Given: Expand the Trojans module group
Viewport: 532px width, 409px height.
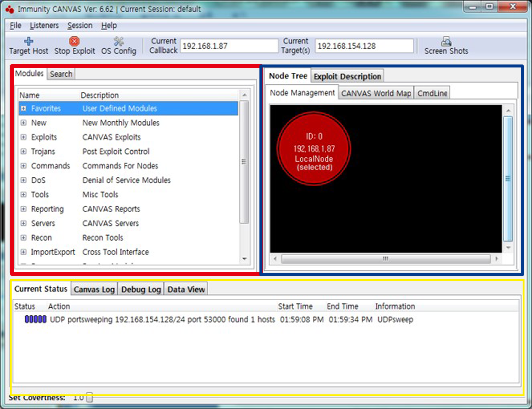Looking at the screenshot, I should (24, 151).
